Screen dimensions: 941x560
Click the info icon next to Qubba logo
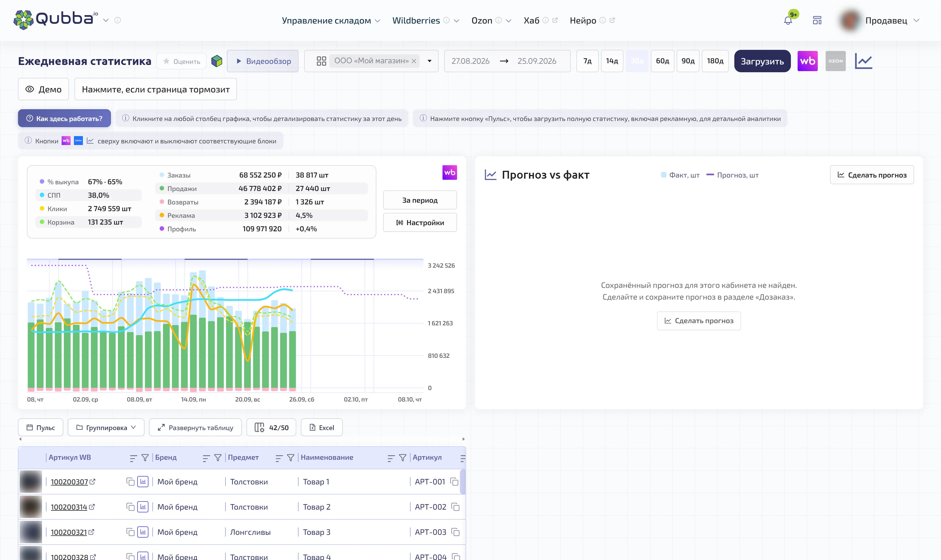pyautogui.click(x=118, y=20)
